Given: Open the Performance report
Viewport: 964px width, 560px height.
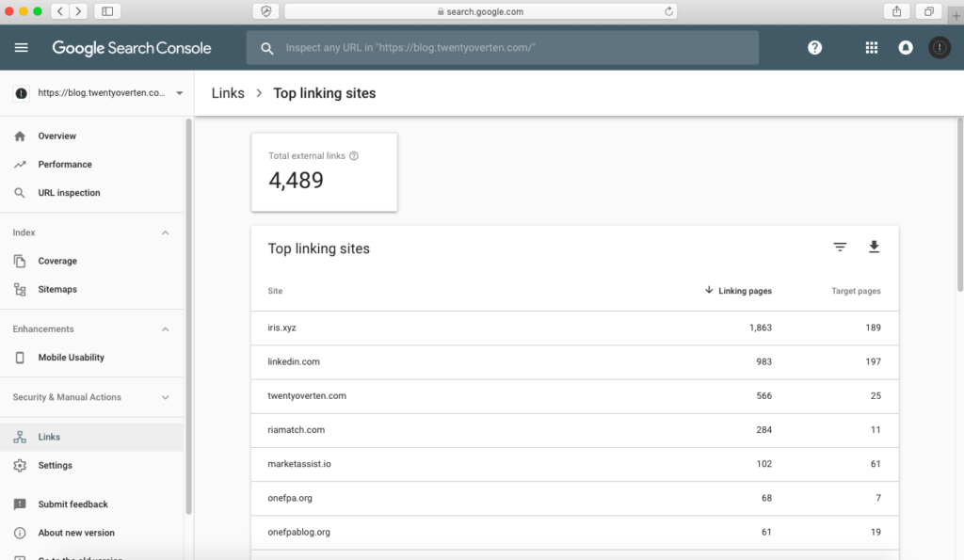Looking at the screenshot, I should pos(65,165).
